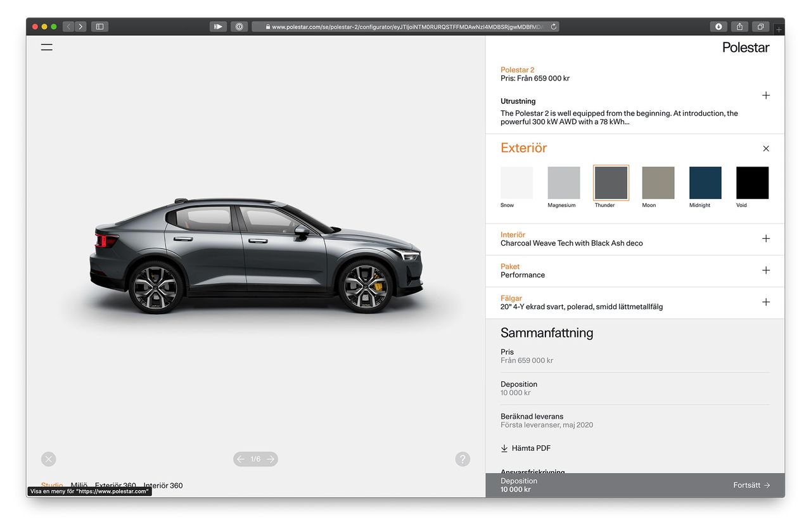Screen dimensions: 811x532
Task: Open Safari downloads icon
Action: point(718,27)
